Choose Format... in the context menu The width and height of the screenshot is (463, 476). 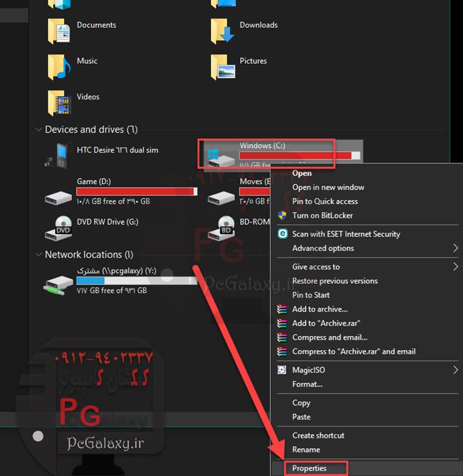(307, 384)
